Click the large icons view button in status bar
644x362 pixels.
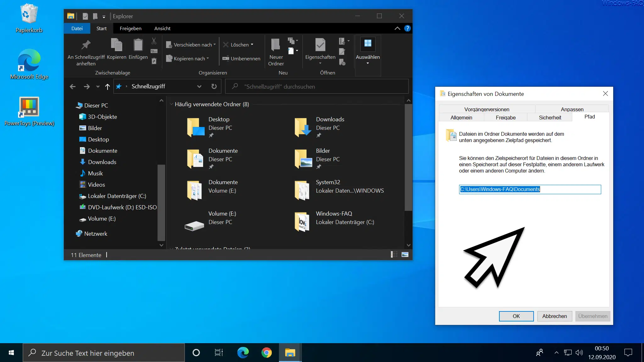pyautogui.click(x=405, y=255)
